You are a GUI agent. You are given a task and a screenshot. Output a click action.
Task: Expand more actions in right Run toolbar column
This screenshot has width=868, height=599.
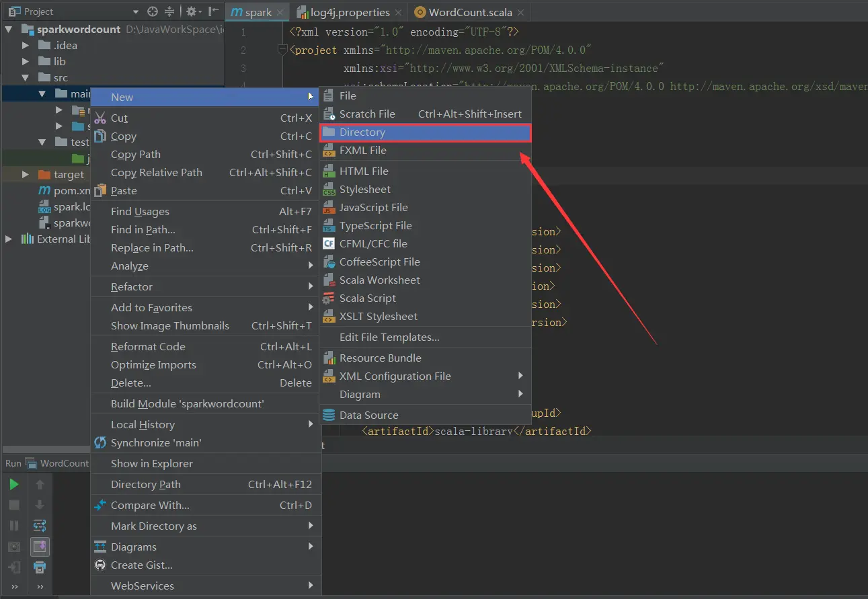click(x=40, y=587)
